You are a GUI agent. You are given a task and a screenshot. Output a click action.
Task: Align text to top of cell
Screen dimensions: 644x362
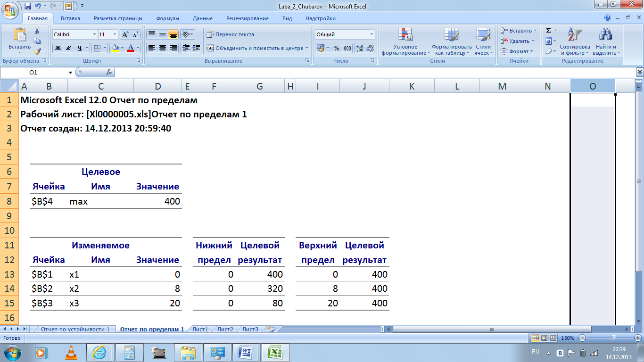pos(151,34)
